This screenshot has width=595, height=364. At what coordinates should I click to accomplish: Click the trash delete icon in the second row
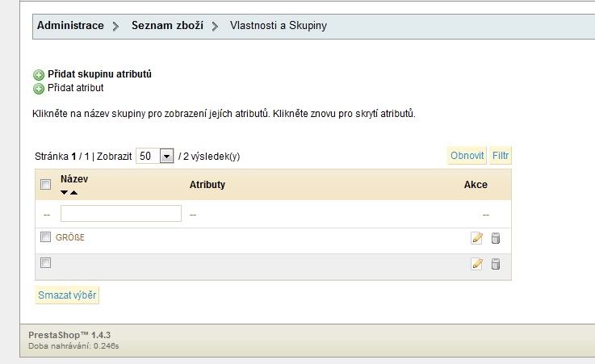496,264
